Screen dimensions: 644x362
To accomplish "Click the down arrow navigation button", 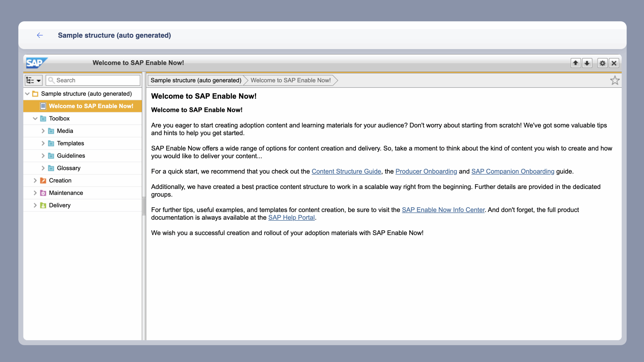I will point(587,63).
